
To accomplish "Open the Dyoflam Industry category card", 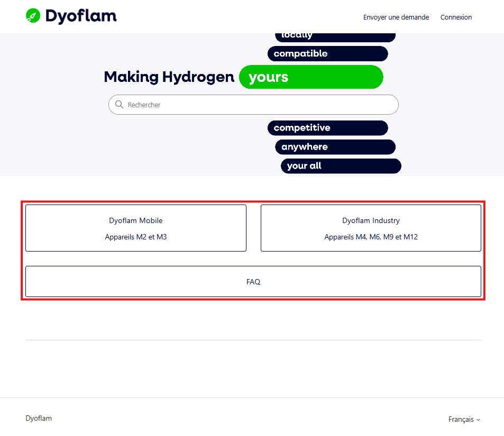I will tap(371, 228).
